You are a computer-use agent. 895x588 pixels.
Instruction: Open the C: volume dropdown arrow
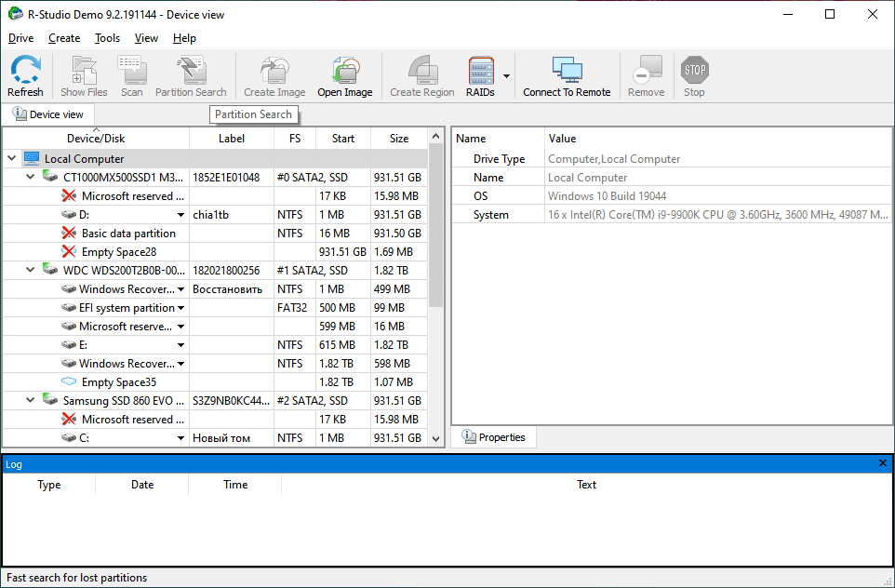180,438
